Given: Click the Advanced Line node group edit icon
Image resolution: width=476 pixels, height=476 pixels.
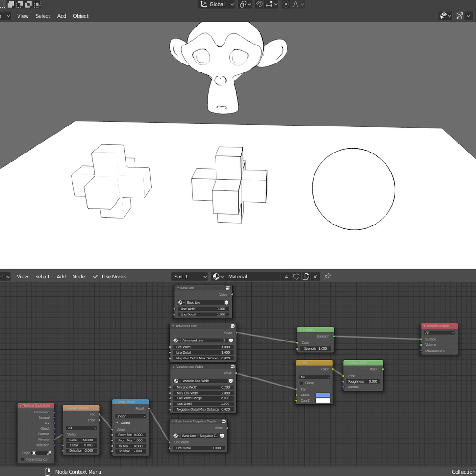Looking at the screenshot, I should [233, 326].
